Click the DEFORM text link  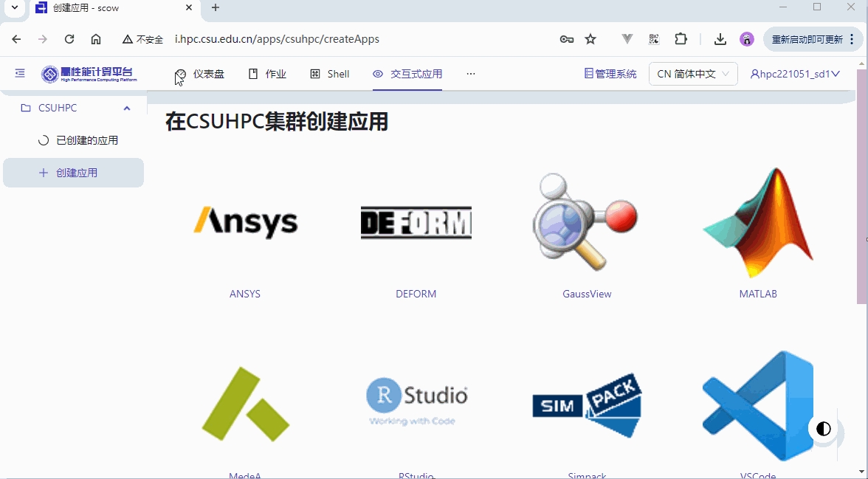[x=416, y=294]
